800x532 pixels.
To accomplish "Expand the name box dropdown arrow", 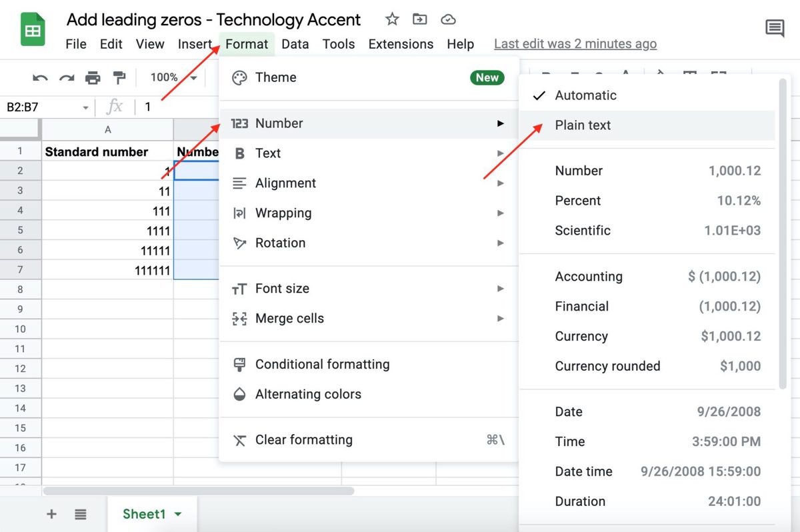I will pos(85,107).
